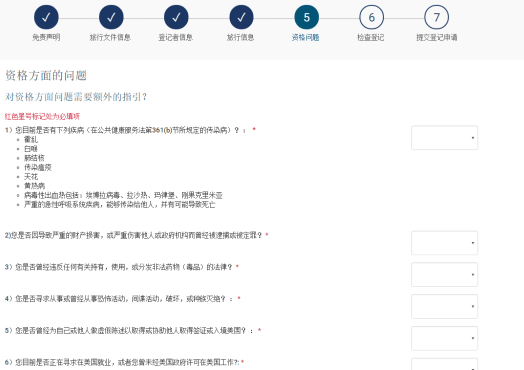Click question 2 text about property damage

[133, 235]
